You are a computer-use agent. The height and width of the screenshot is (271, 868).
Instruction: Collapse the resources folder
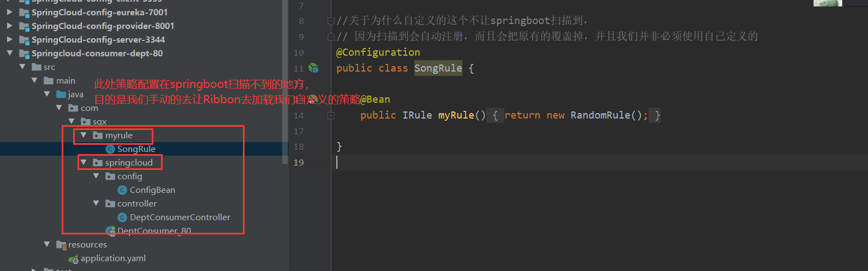click(47, 244)
